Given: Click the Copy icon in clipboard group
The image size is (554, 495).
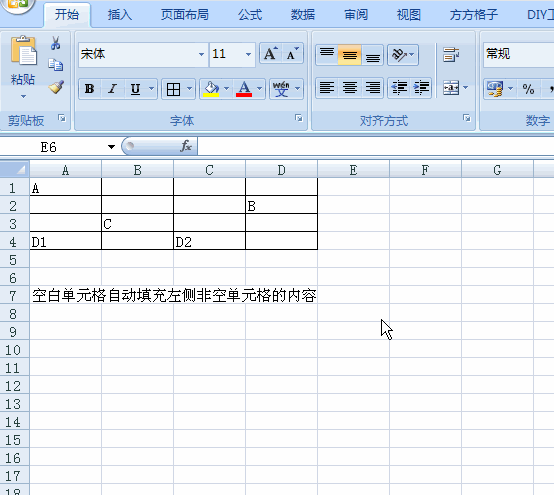Looking at the screenshot, I should click(55, 65).
